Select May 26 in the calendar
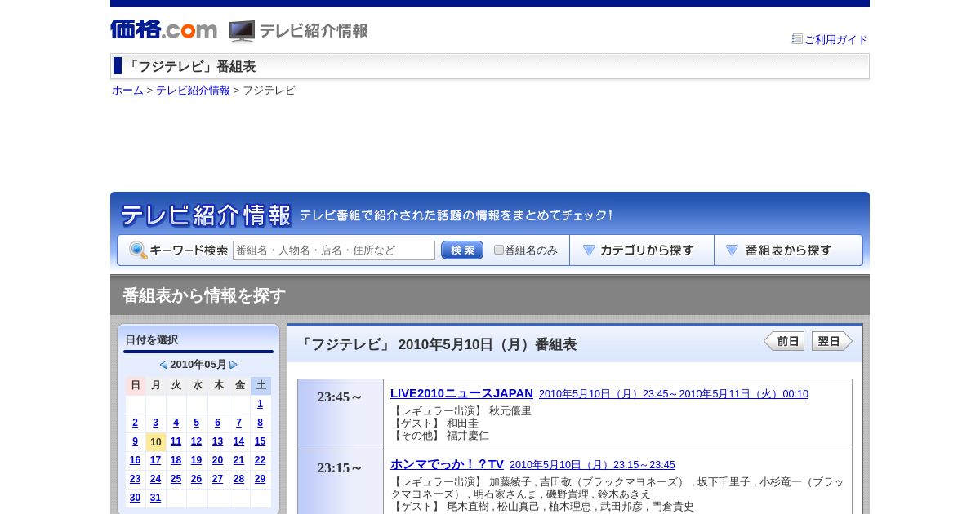This screenshot has height=514, width=980. point(196,479)
